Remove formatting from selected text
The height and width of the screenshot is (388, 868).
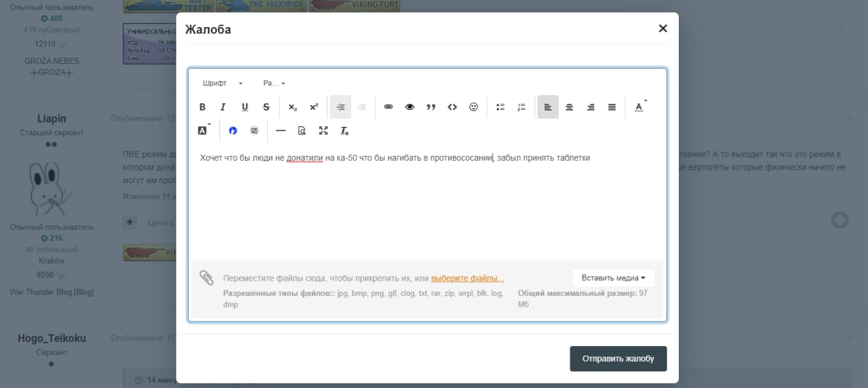click(344, 130)
